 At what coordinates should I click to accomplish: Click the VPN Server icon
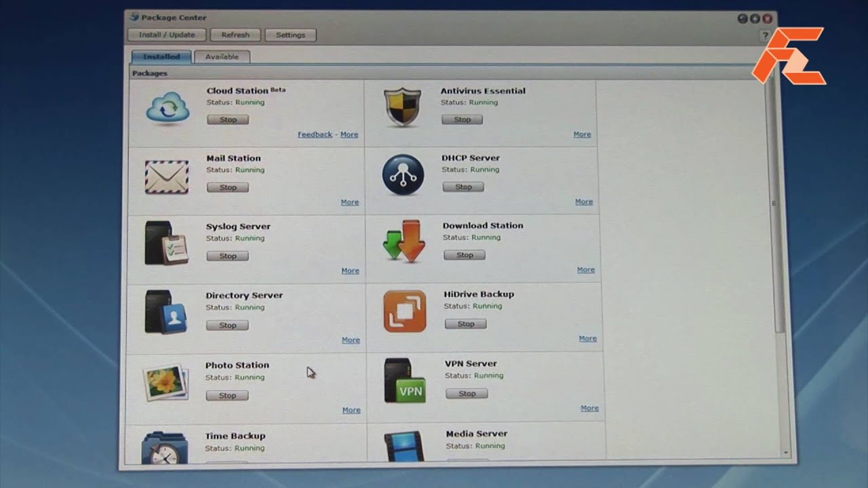pos(405,381)
